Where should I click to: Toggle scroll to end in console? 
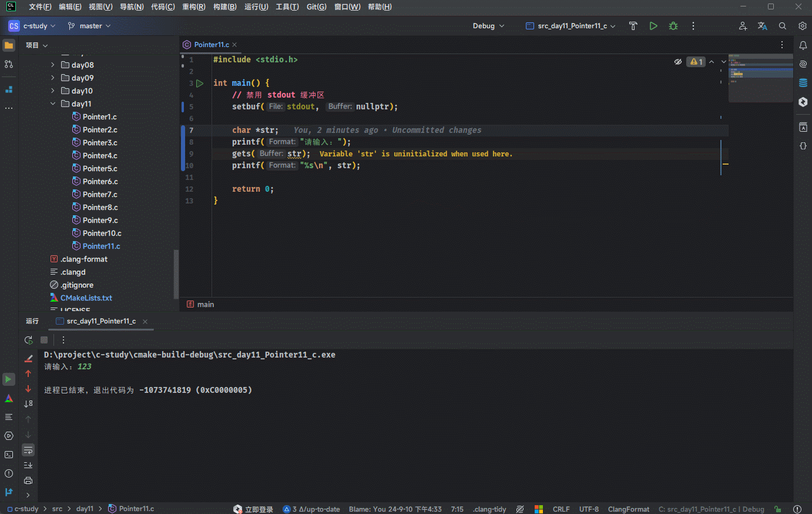click(x=28, y=465)
